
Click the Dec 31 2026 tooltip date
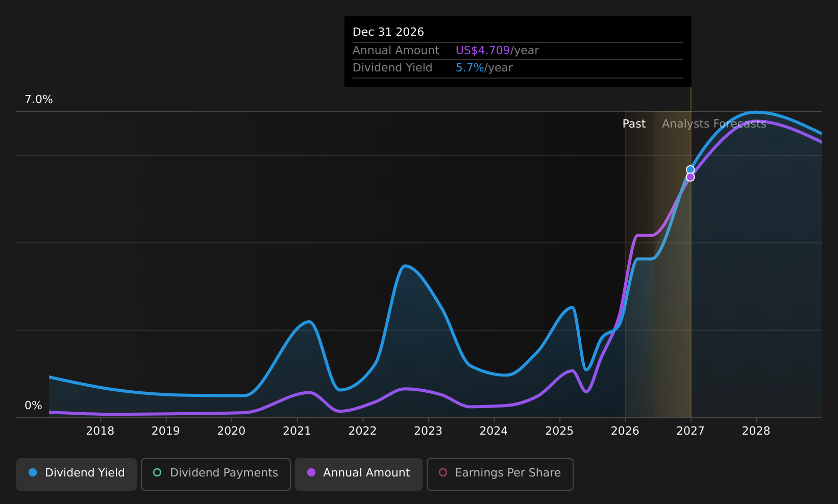pyautogui.click(x=388, y=32)
